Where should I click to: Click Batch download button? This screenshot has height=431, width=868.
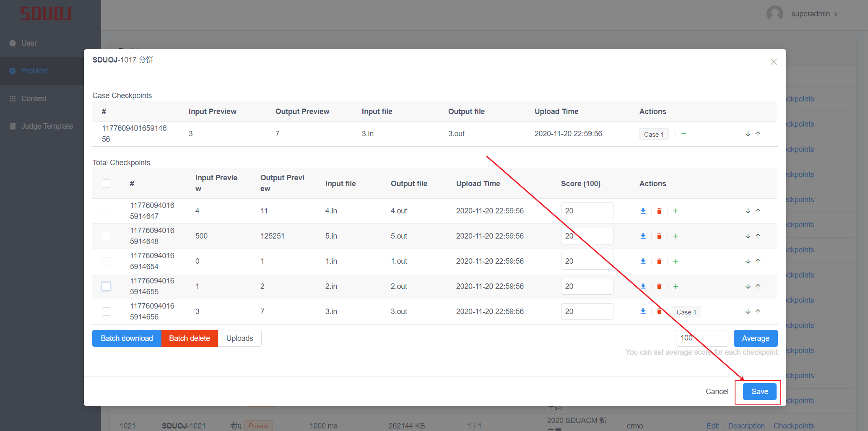(127, 338)
